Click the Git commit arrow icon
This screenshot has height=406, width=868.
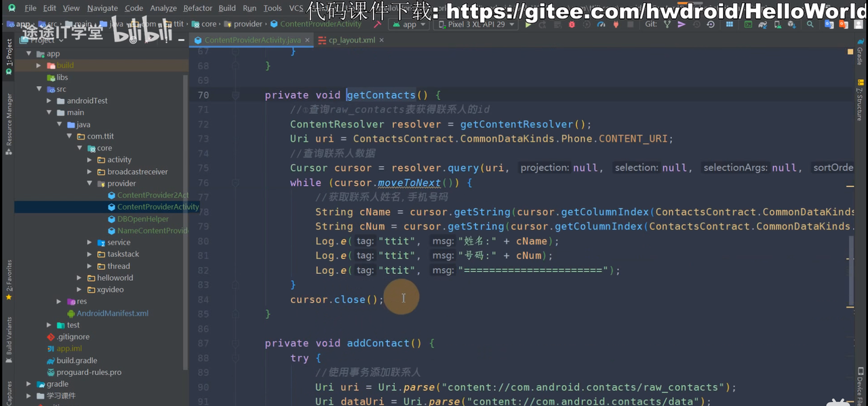tap(682, 24)
